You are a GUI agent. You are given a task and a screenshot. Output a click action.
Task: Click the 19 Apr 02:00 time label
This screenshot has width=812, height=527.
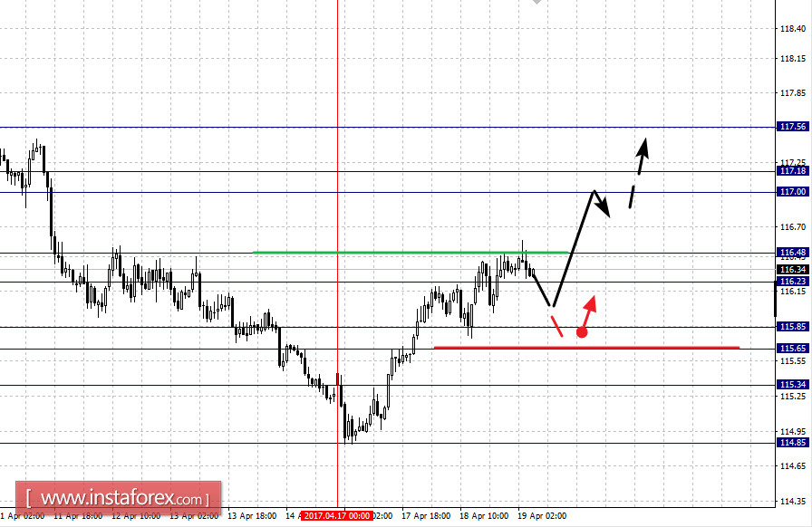coord(542,516)
